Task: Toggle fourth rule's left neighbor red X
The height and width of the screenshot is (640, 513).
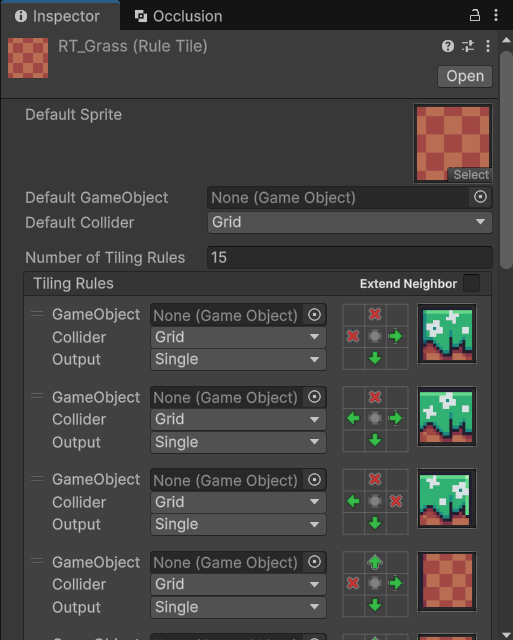Action: coord(353,583)
